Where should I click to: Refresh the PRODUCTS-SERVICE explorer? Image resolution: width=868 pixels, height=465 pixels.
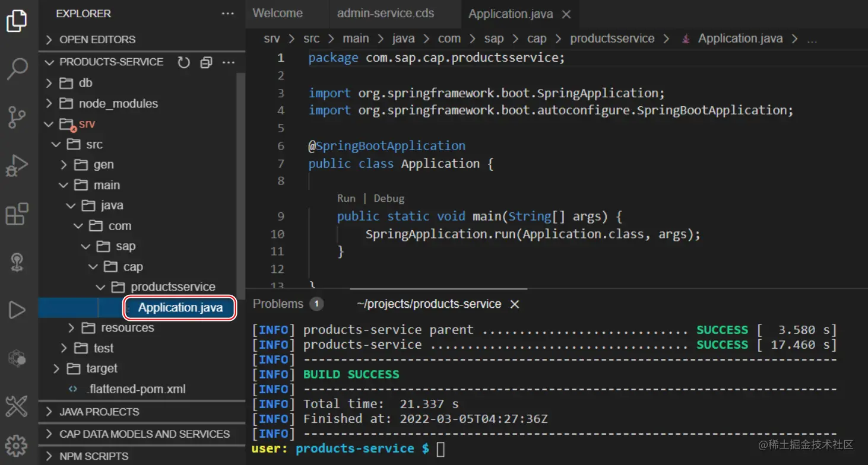click(184, 62)
